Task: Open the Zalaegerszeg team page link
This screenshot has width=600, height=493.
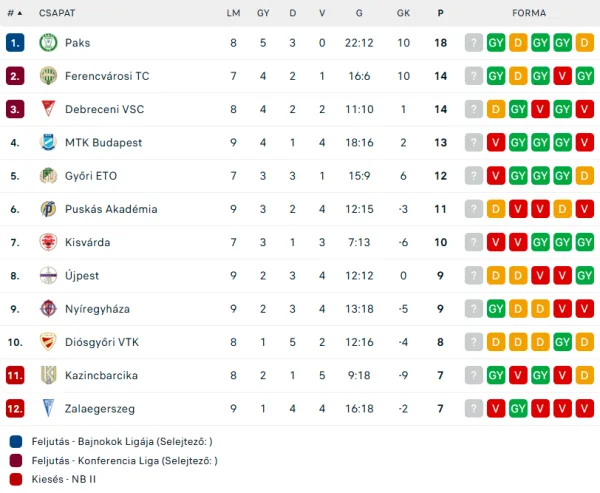Action: click(99, 409)
